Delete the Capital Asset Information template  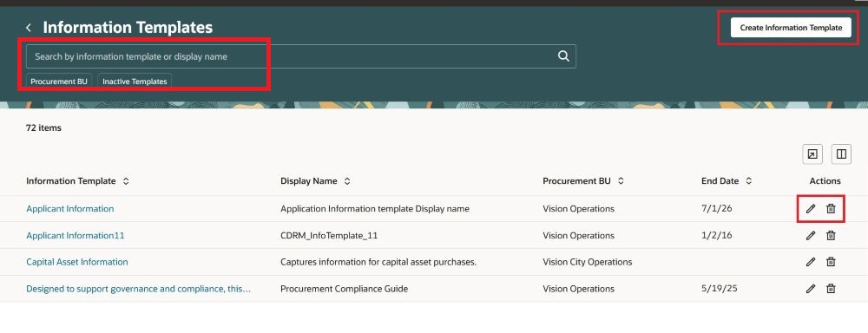[x=831, y=262]
